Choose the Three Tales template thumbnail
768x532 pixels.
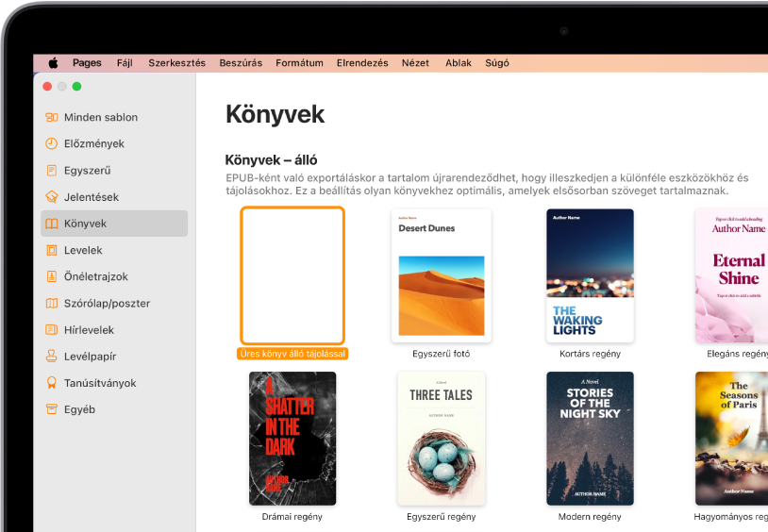(x=442, y=439)
